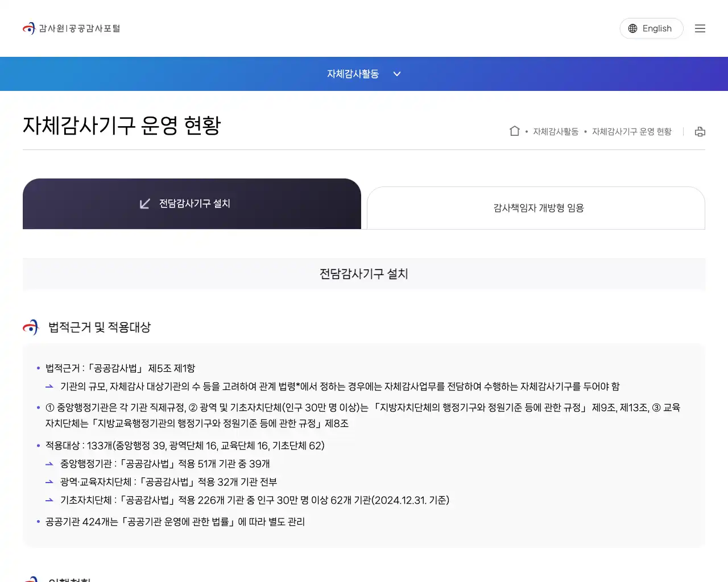
Task: Click the arrow bullet before 중앙행정기관 line
Action: pyautogui.click(x=49, y=464)
